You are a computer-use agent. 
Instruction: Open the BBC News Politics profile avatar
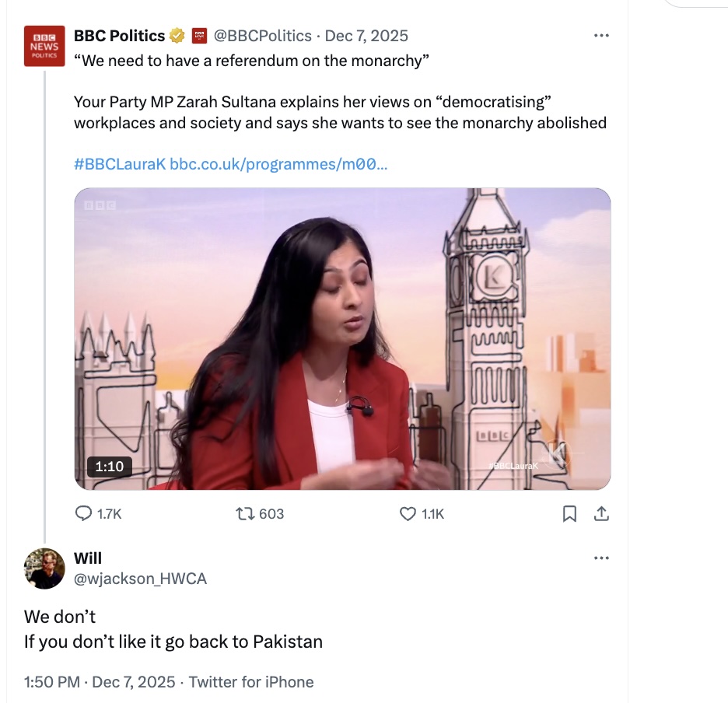pos(44,46)
